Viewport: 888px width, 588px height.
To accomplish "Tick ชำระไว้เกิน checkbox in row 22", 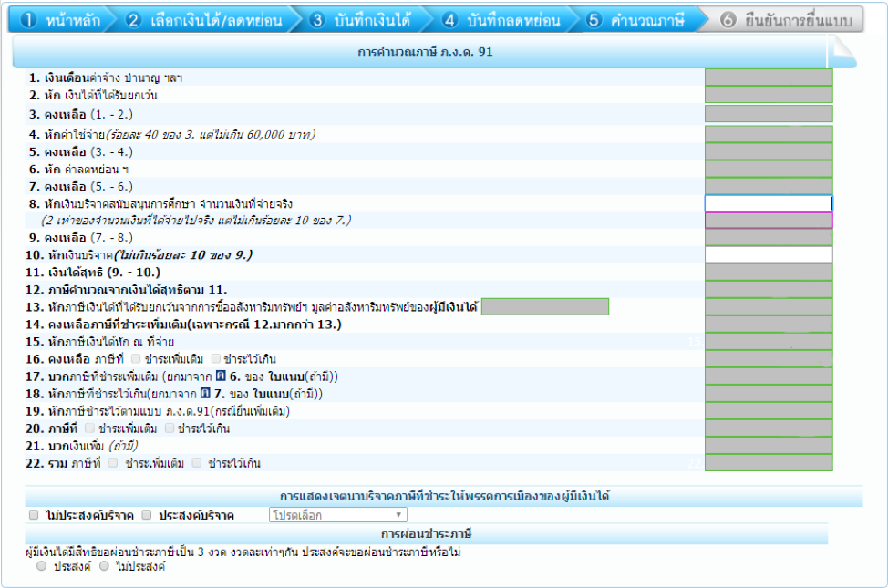I will click(x=197, y=463).
